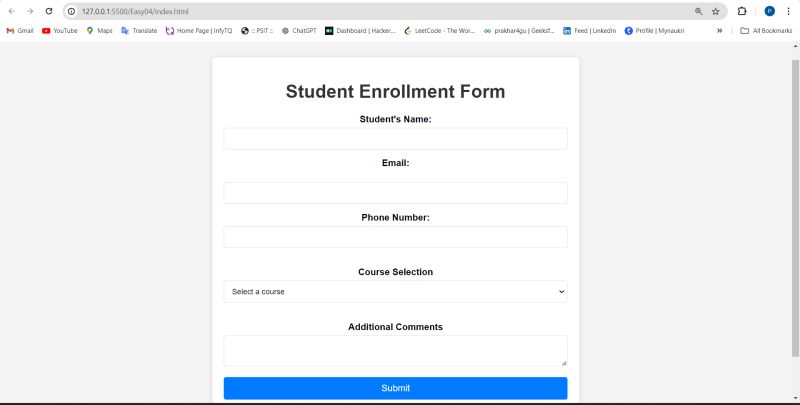The width and height of the screenshot is (800, 405).
Task: Click the browser back arrow
Action: point(12,11)
